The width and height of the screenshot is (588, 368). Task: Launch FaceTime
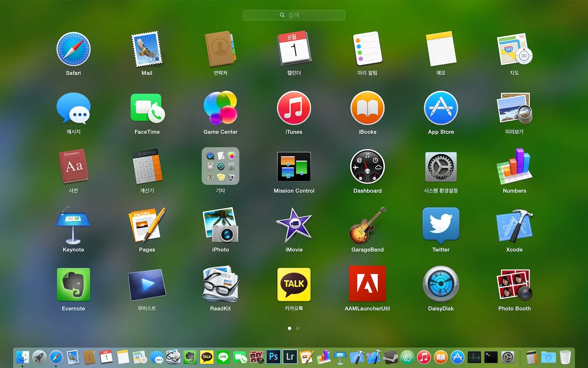147,110
